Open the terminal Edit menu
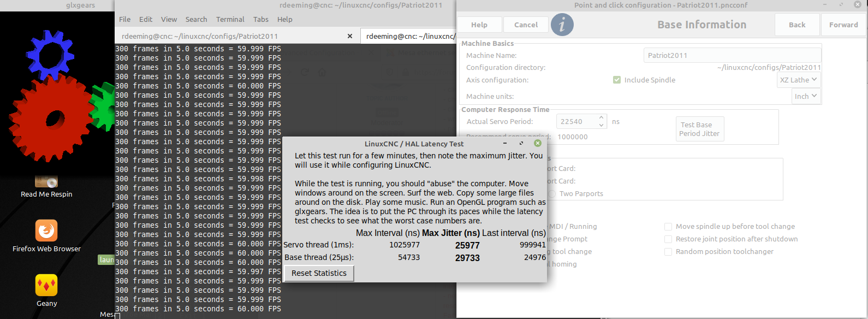This screenshot has width=868, height=319. [146, 19]
